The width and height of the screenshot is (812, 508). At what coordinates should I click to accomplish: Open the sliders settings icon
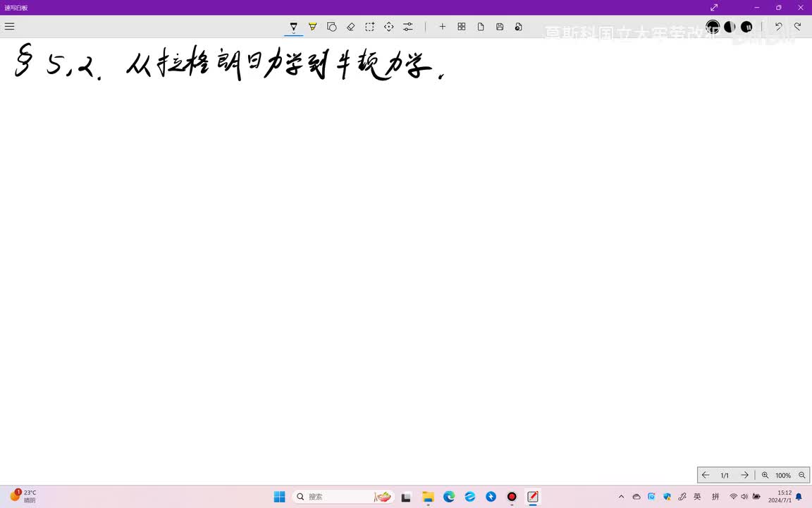click(408, 26)
